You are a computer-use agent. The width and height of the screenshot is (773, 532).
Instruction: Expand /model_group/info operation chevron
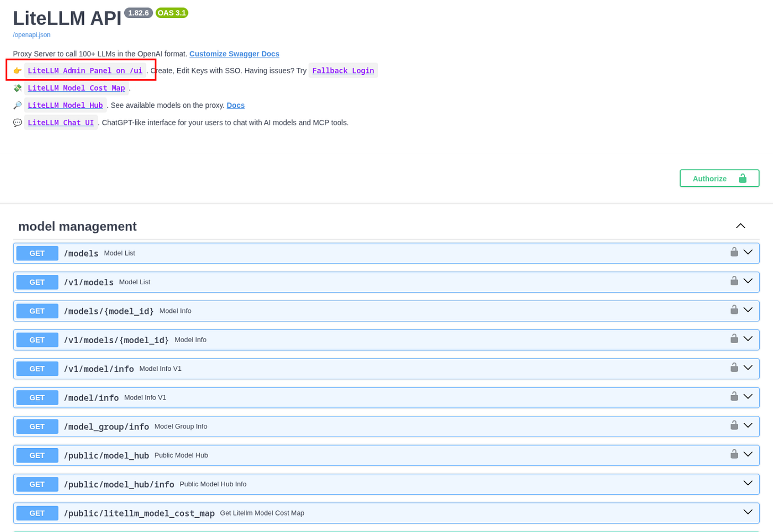[748, 425]
